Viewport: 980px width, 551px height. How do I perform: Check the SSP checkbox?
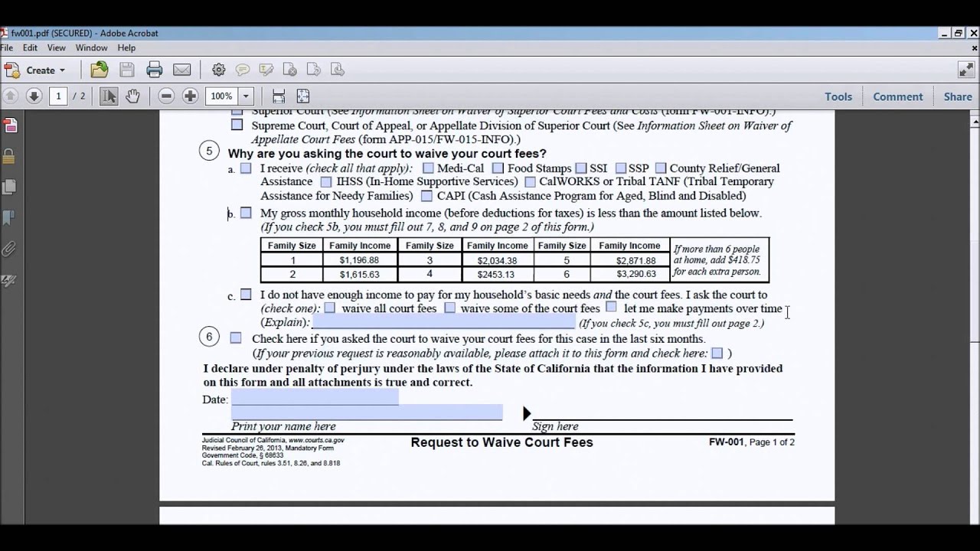coord(621,168)
